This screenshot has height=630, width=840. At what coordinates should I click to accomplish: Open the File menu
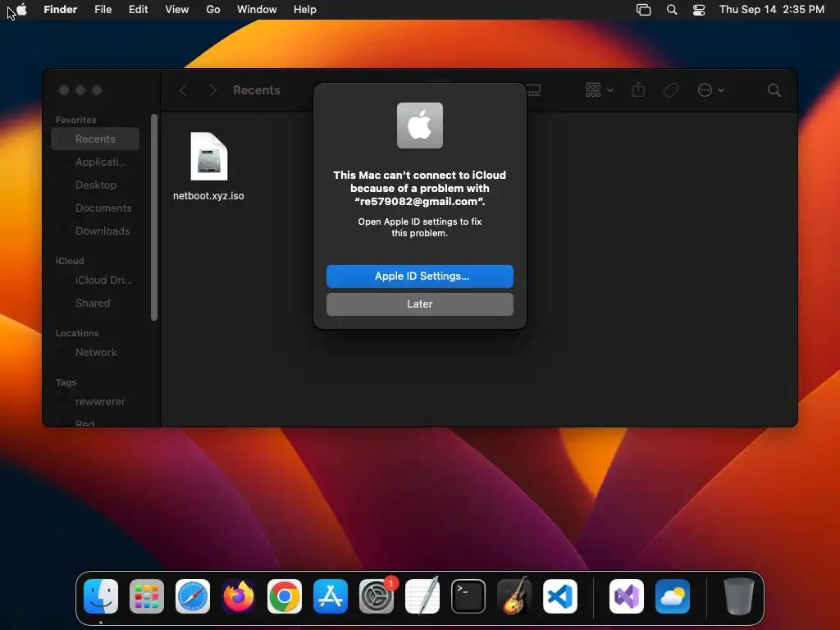pos(103,10)
